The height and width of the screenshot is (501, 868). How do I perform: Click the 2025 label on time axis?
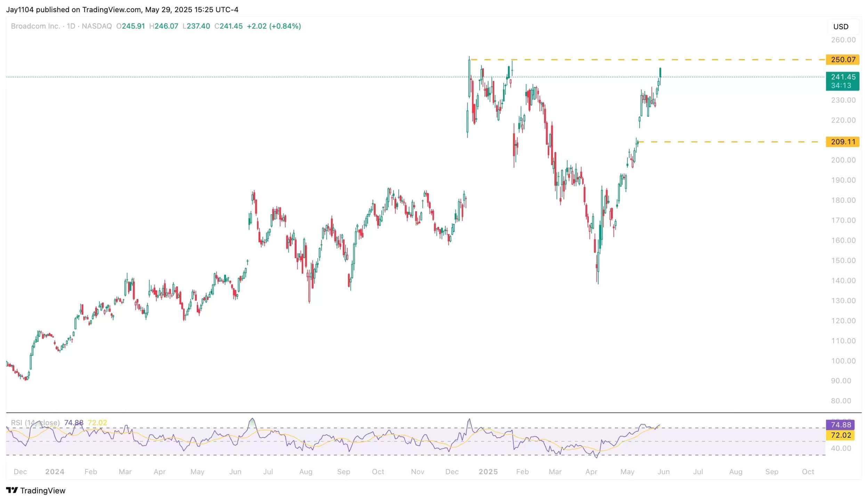pyautogui.click(x=488, y=472)
